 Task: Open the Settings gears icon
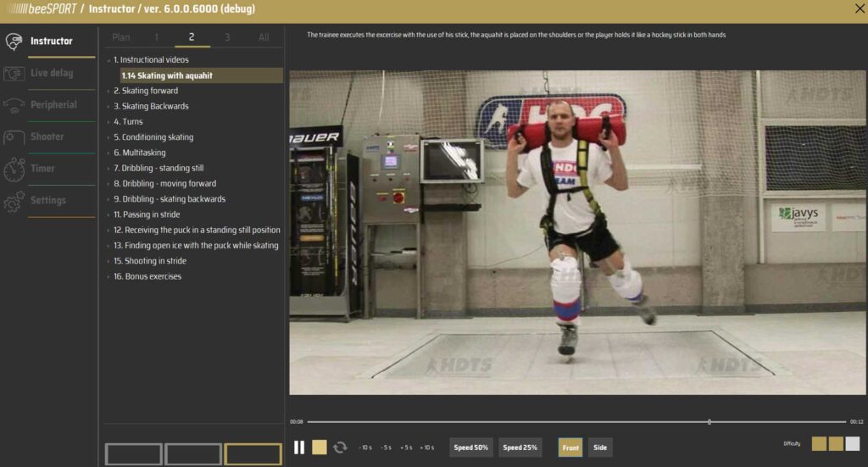(x=14, y=201)
